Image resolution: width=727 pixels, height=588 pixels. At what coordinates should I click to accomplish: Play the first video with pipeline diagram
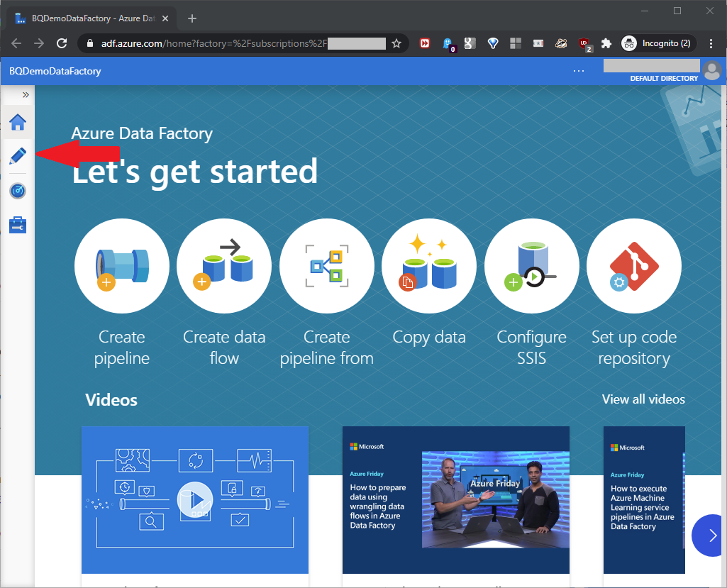click(x=195, y=500)
